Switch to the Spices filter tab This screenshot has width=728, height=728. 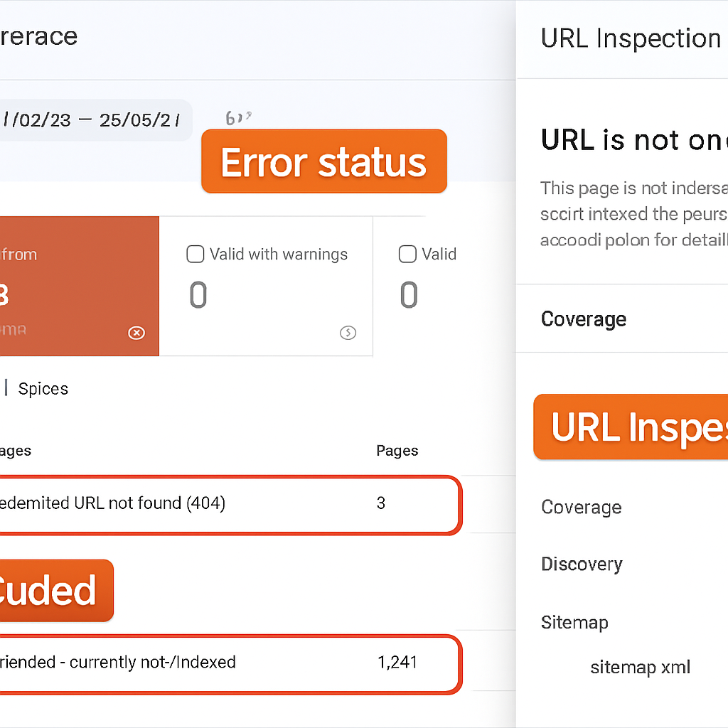pos(43,389)
